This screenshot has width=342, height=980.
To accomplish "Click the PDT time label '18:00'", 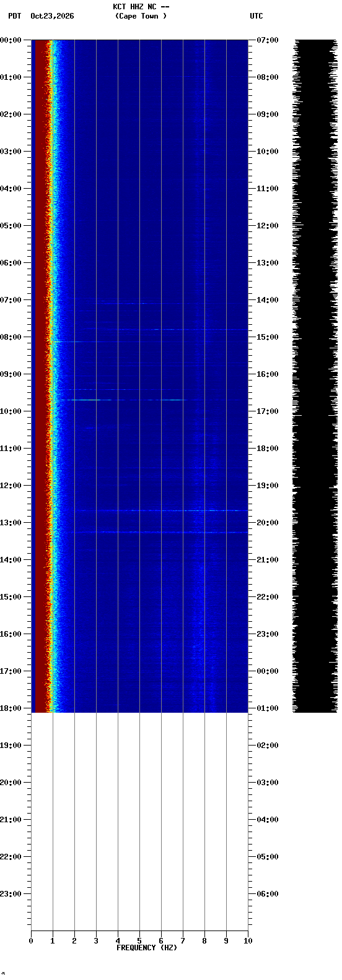I will 11,708.
